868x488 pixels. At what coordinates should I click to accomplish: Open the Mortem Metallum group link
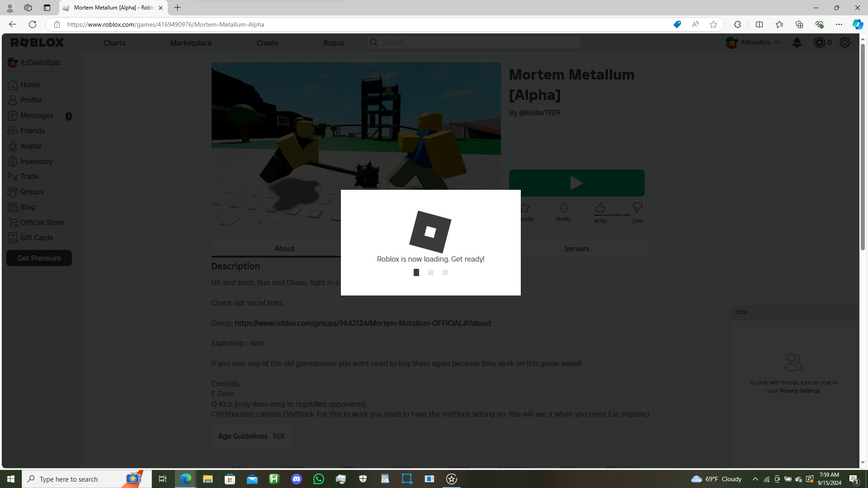[363, 323]
